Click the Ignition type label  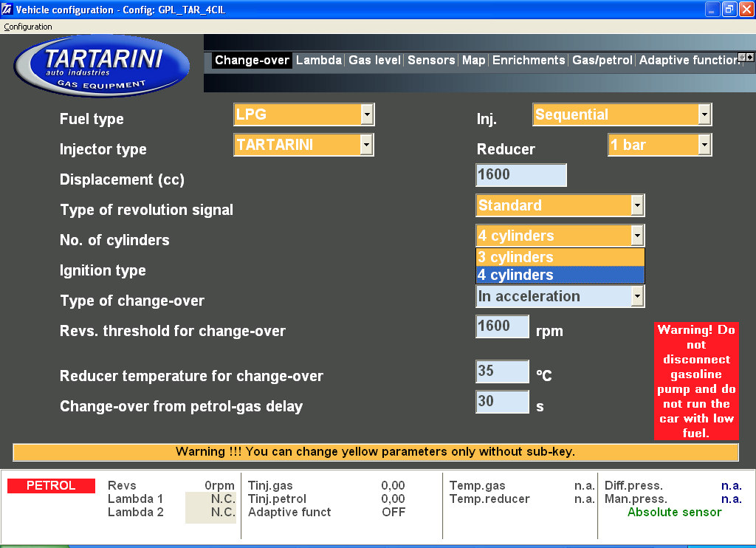(103, 270)
